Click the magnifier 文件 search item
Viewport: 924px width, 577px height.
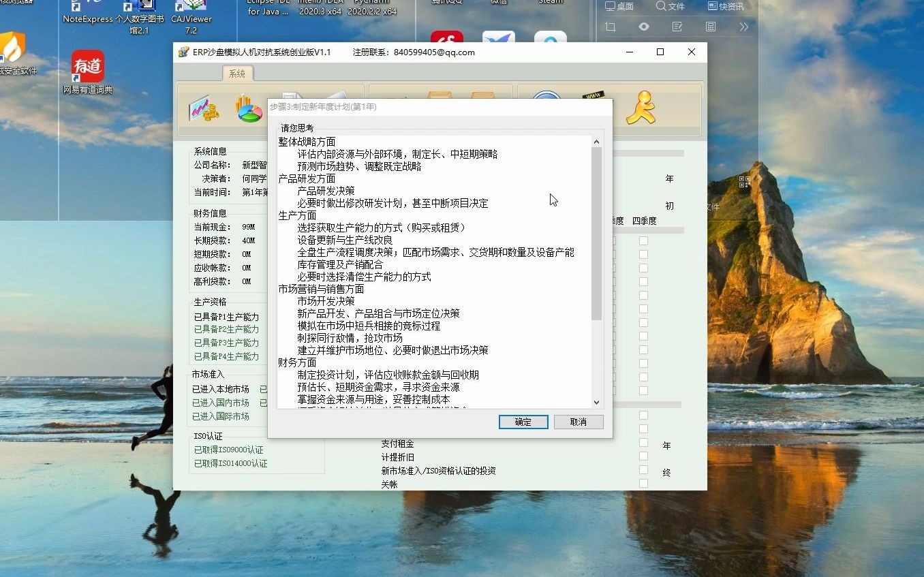click(671, 6)
